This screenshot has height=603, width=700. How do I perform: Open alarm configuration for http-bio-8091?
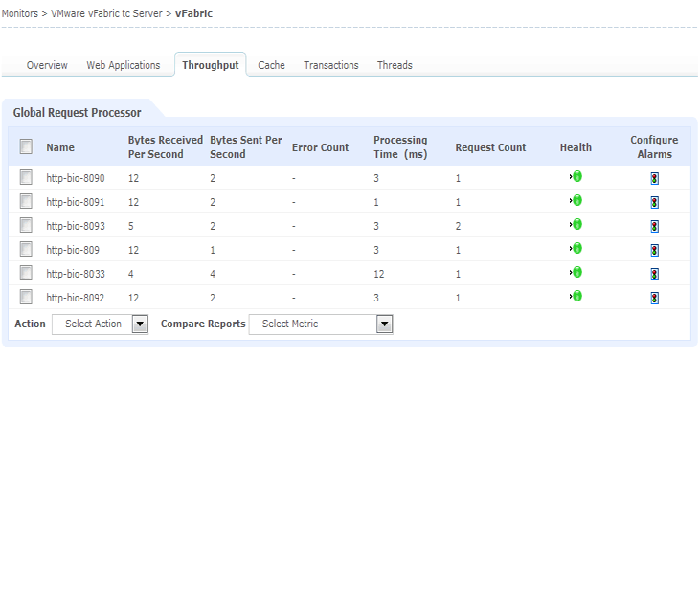[x=654, y=203]
